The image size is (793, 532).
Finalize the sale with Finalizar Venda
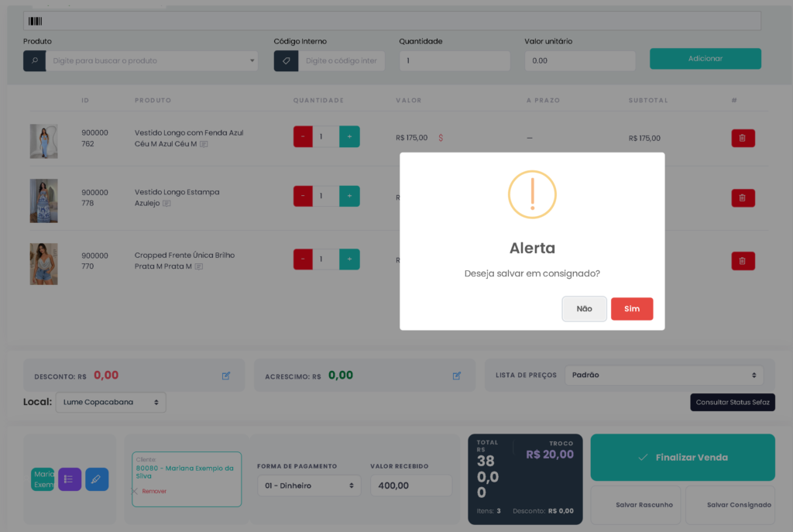click(x=683, y=457)
